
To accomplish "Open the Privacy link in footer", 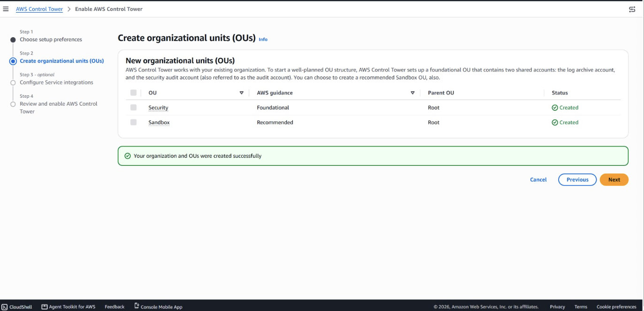I will coord(558,307).
